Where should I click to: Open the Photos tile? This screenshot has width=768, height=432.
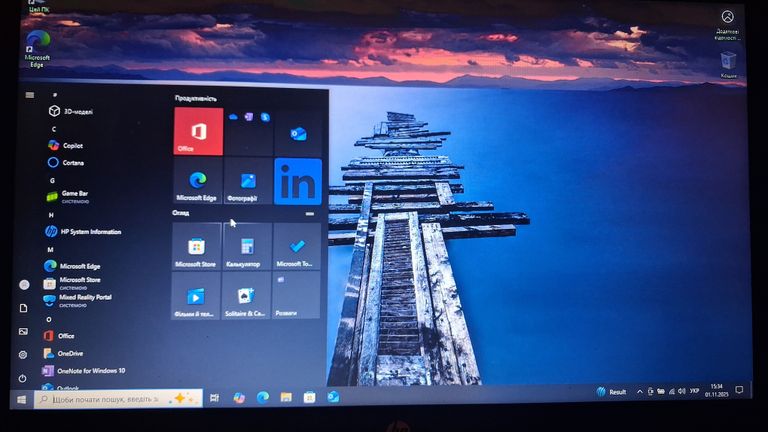point(247,182)
